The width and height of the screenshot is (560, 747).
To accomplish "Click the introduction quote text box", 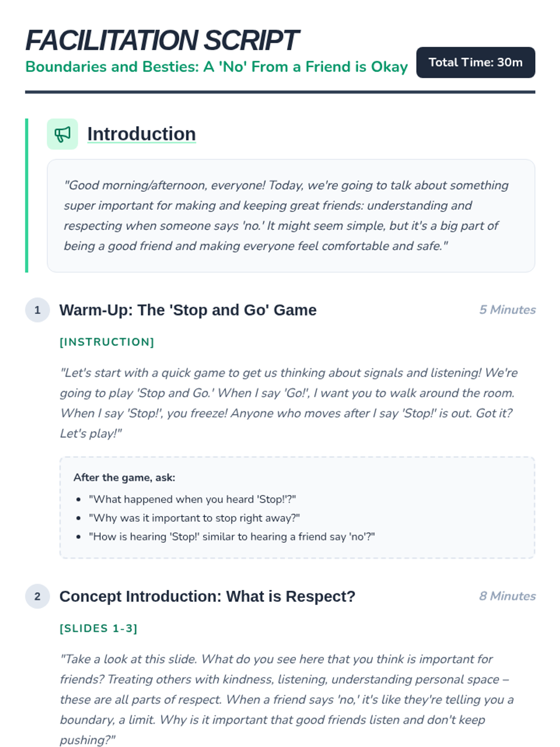I will (x=290, y=216).
